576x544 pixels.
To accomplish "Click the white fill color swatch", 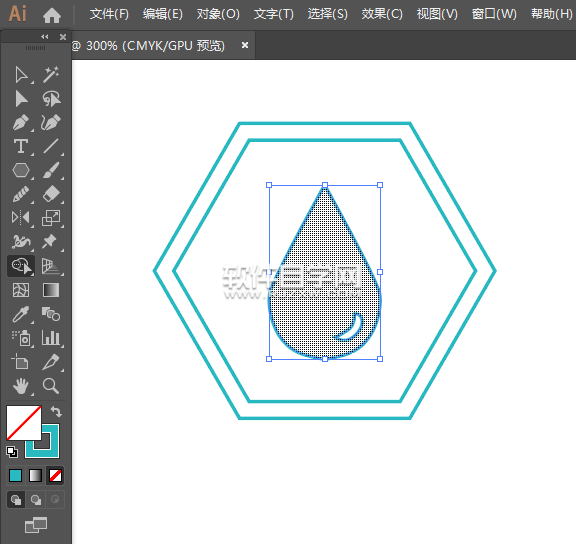I will [24, 422].
